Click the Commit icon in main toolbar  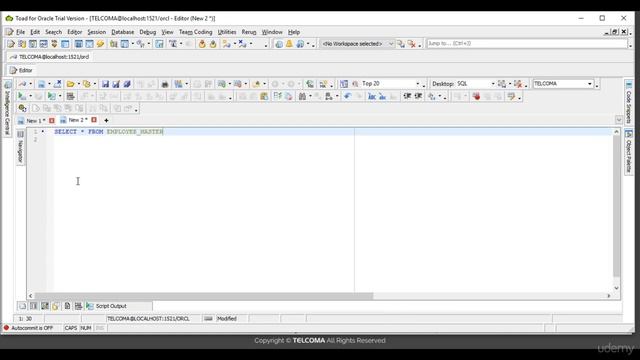pos(202,44)
